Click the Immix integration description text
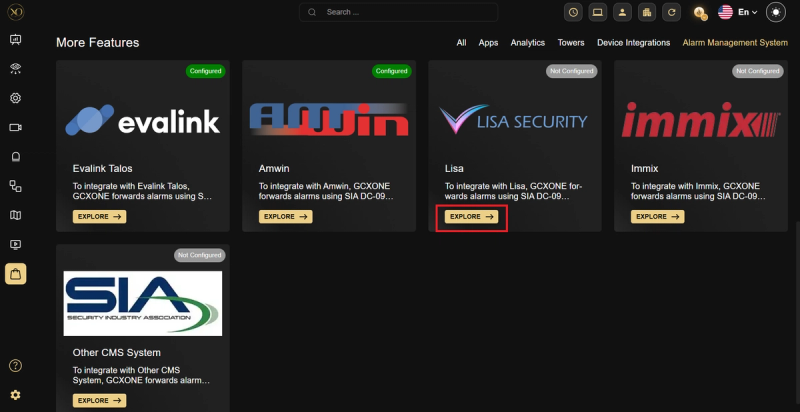 click(698, 191)
